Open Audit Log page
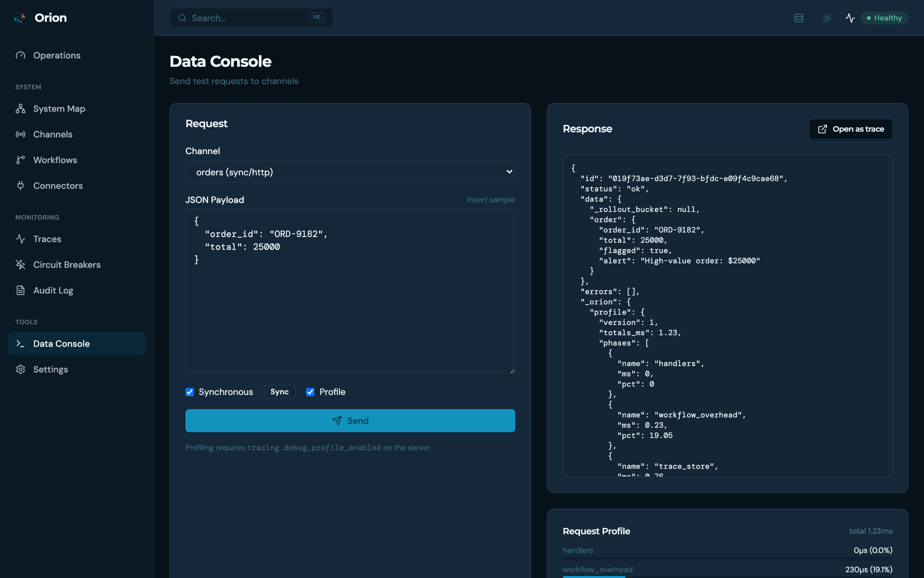This screenshot has height=578, width=924. point(76,290)
